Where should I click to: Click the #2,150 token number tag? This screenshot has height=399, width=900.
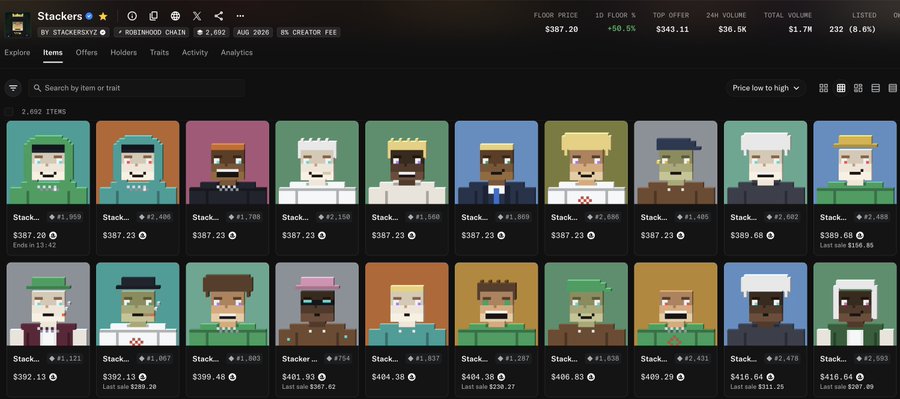tap(333, 218)
